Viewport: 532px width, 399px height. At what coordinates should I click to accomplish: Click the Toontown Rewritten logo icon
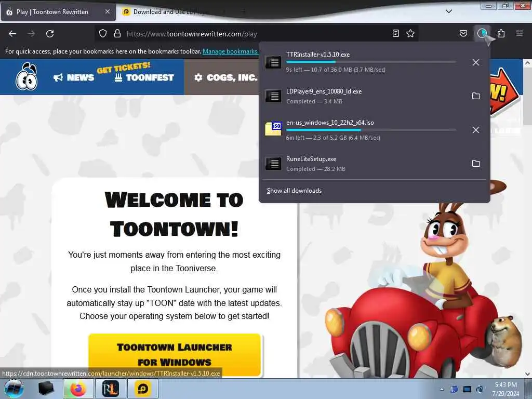click(26, 76)
